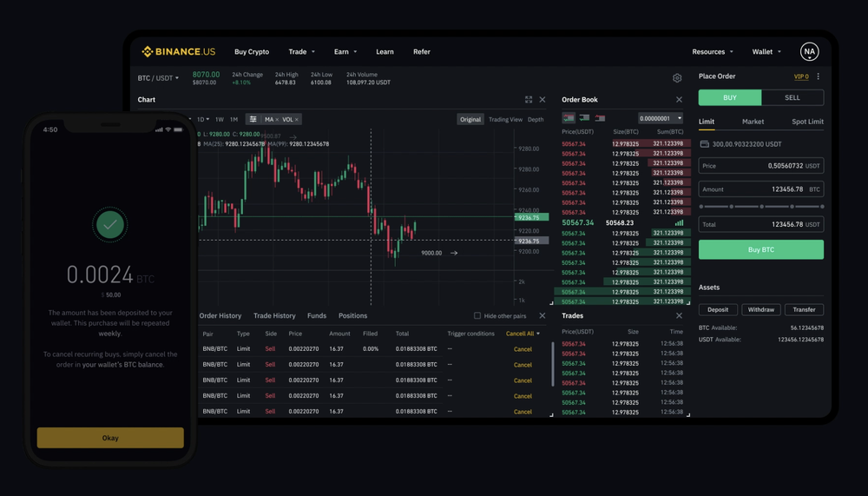The width and height of the screenshot is (868, 496).
Task: Click the Order Book resize corner handle
Action: pyautogui.click(x=688, y=302)
